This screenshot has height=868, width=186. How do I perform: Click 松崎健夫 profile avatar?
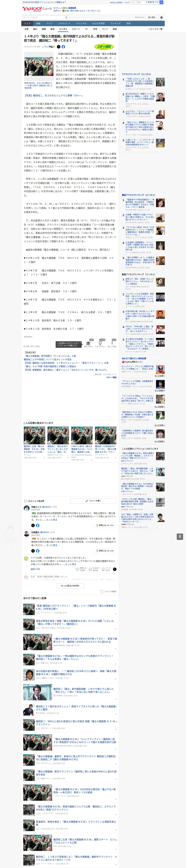coord(26,533)
